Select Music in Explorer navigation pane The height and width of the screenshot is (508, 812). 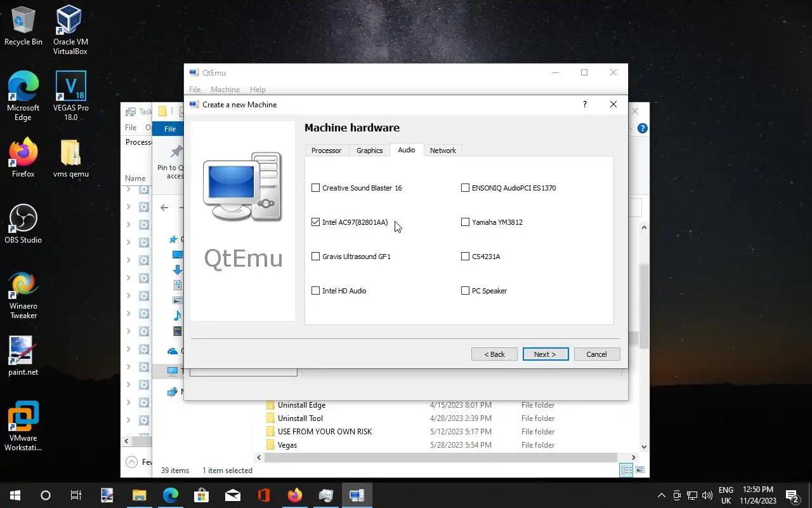[177, 316]
